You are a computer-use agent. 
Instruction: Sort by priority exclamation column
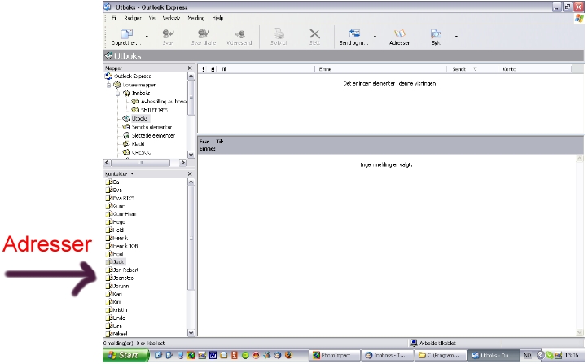coord(204,69)
